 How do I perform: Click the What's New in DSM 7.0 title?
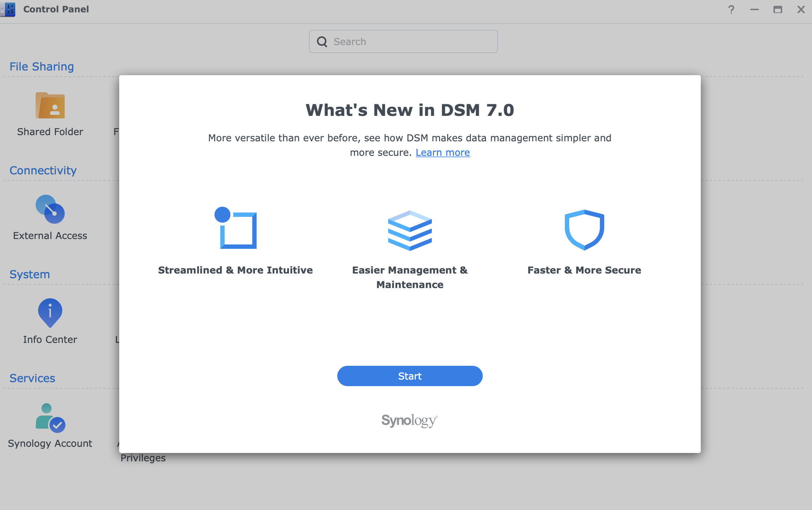tap(410, 110)
